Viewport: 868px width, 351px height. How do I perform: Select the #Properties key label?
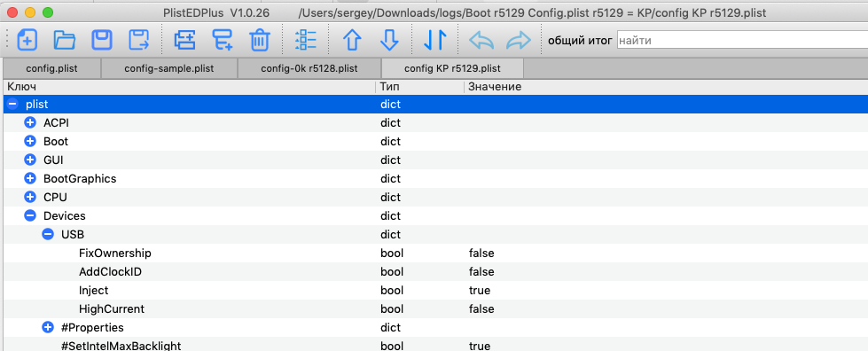(92, 328)
